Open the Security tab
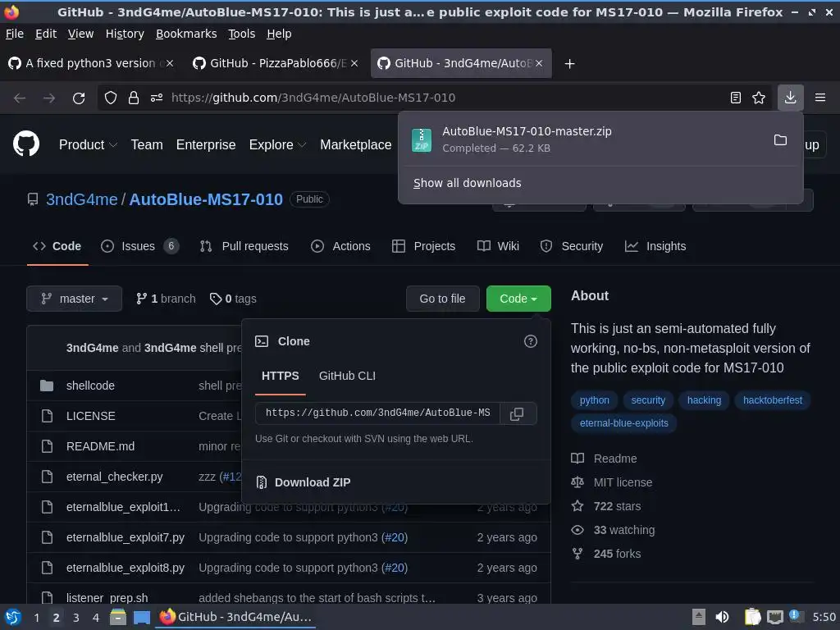The height and width of the screenshot is (630, 840). coord(572,246)
